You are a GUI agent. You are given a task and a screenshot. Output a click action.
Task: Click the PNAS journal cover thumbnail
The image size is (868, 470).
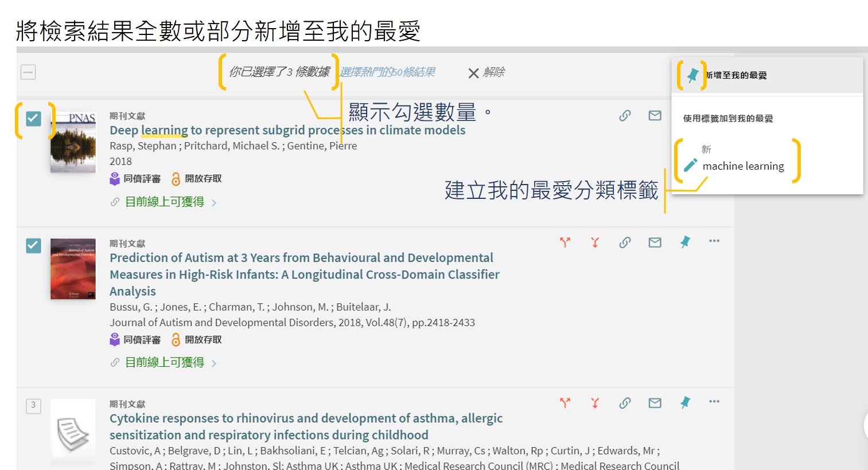pyautogui.click(x=73, y=143)
